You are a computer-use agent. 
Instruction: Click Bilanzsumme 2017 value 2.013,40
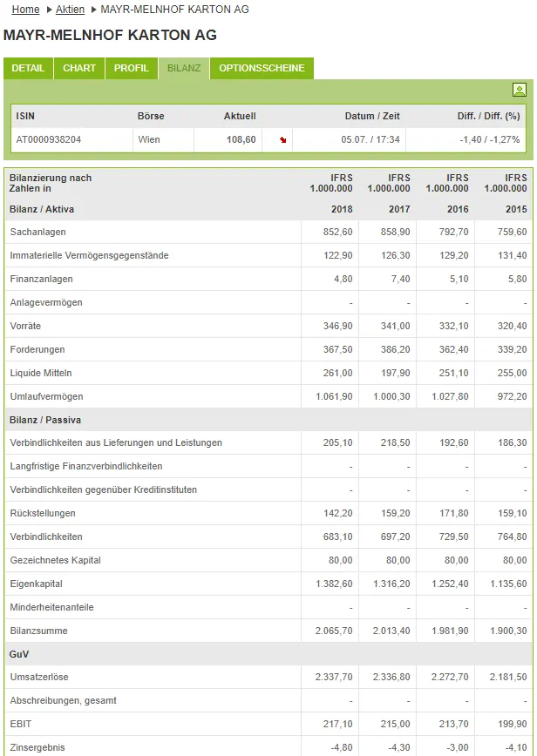[x=391, y=631]
